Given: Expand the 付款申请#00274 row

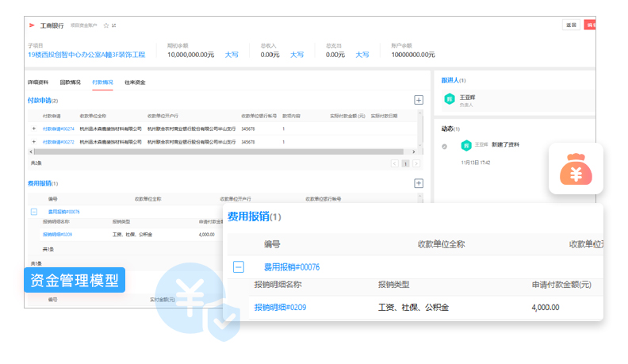Looking at the screenshot, I should pos(33,128).
